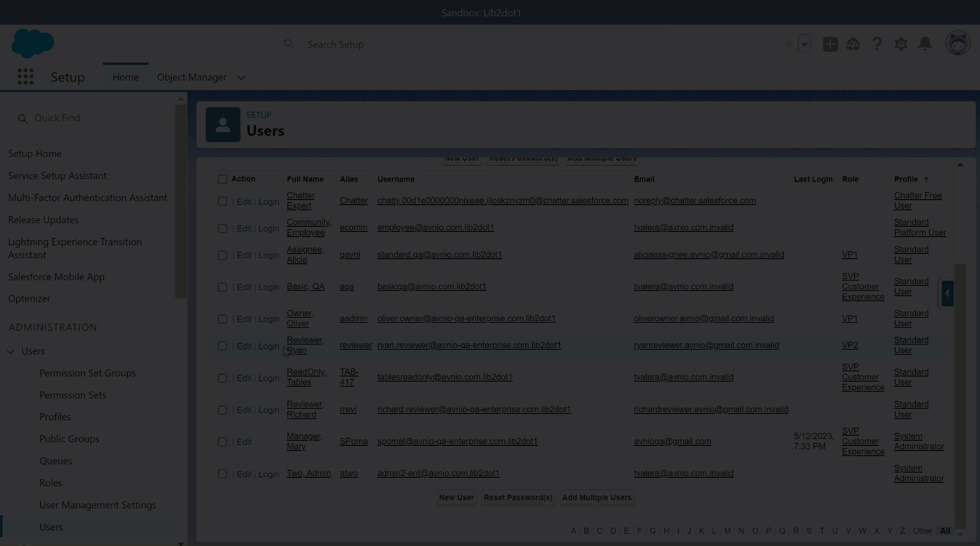The width and height of the screenshot is (980, 546).
Task: Click the sidebar vertical scrollbar
Action: pyautogui.click(x=181, y=201)
